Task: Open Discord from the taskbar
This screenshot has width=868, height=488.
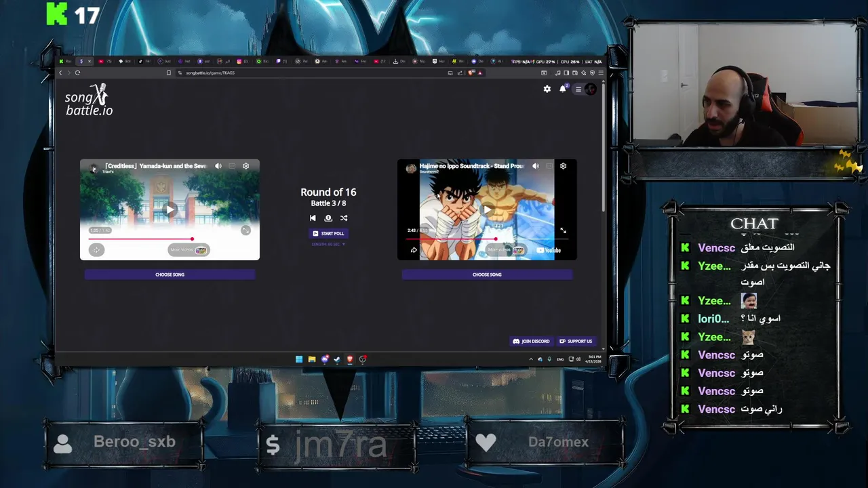Action: 325,359
